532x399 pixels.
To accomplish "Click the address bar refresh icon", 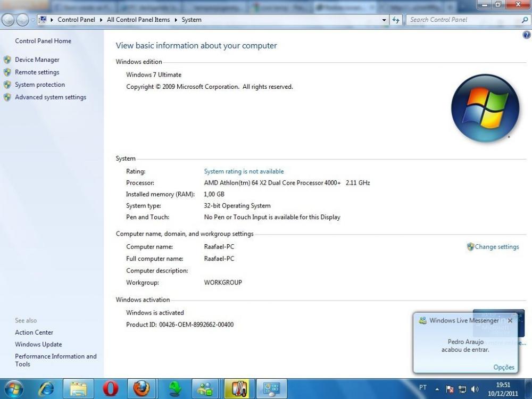I will point(396,20).
